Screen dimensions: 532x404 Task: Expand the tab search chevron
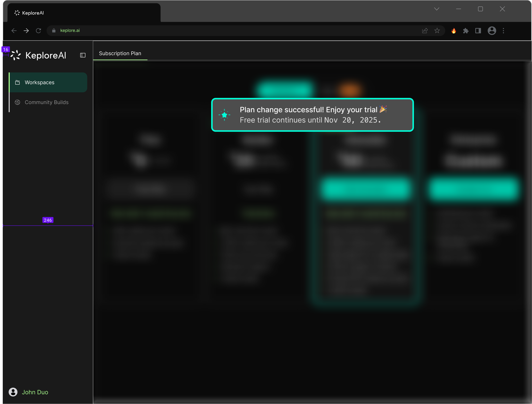(x=437, y=9)
